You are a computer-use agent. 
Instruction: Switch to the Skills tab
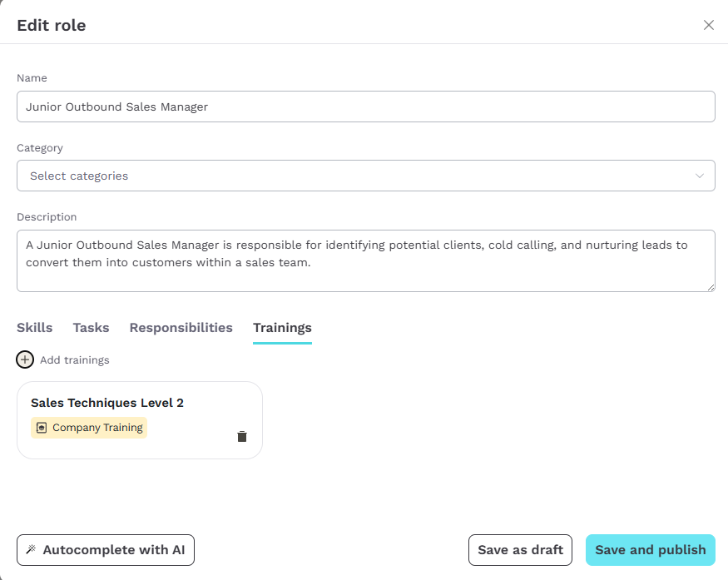coord(35,328)
